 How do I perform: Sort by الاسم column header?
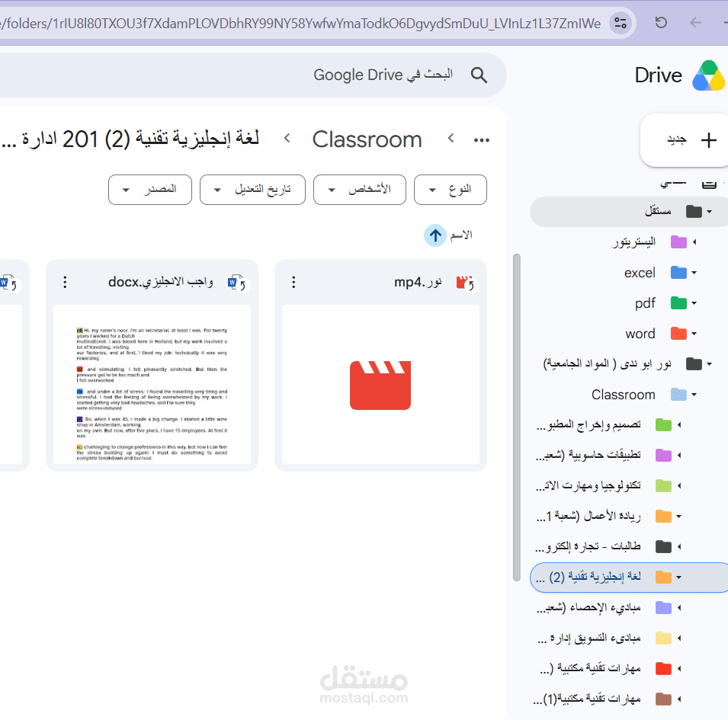(x=461, y=235)
